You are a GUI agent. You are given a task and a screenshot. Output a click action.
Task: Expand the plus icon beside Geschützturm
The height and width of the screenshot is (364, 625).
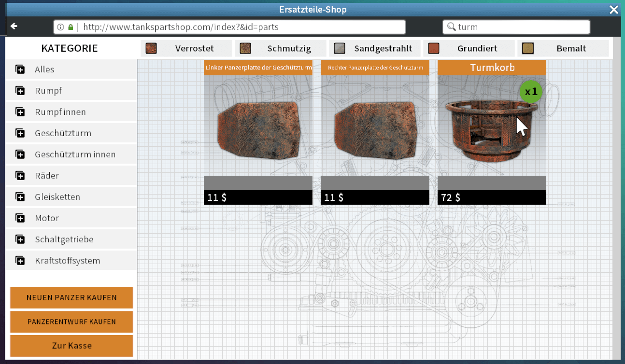pyautogui.click(x=20, y=133)
